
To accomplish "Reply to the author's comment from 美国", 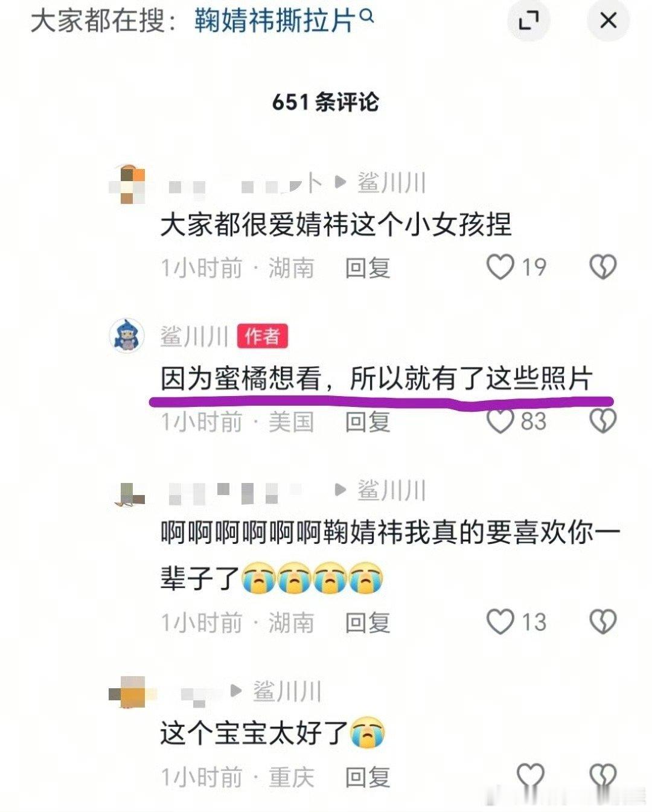I will (x=367, y=421).
